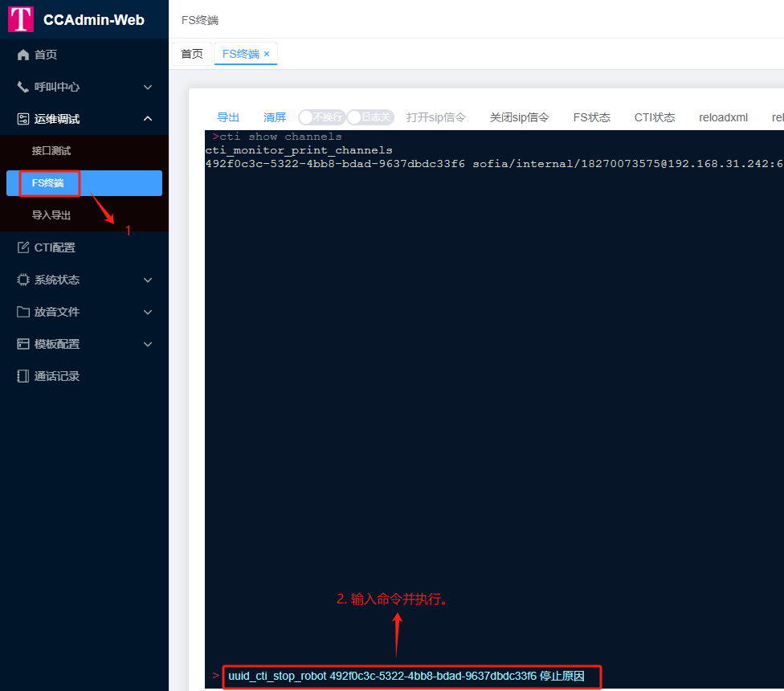Close the FS终端 tab
Viewport: 784px width, 691px height.
click(x=267, y=54)
